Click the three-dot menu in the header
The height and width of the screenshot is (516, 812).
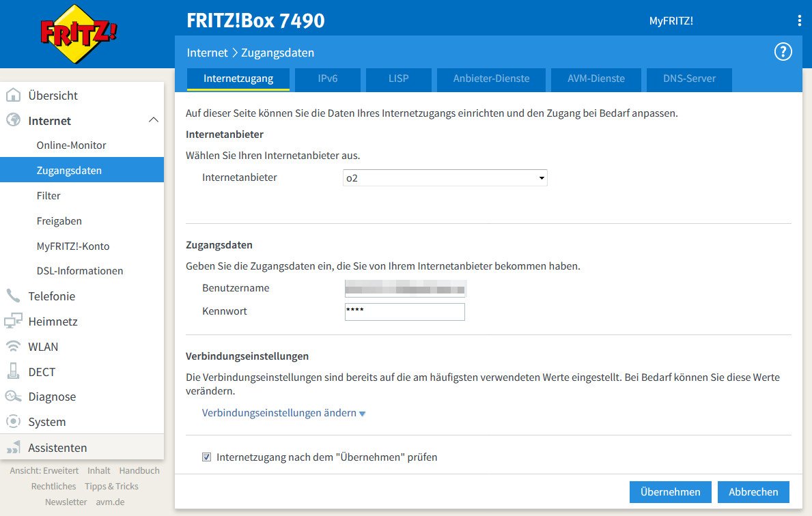coord(798,21)
